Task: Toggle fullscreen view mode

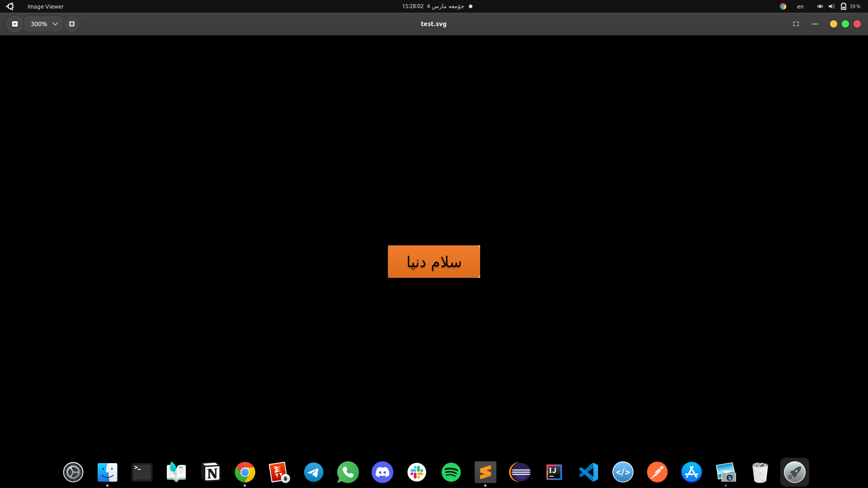Action: click(796, 24)
